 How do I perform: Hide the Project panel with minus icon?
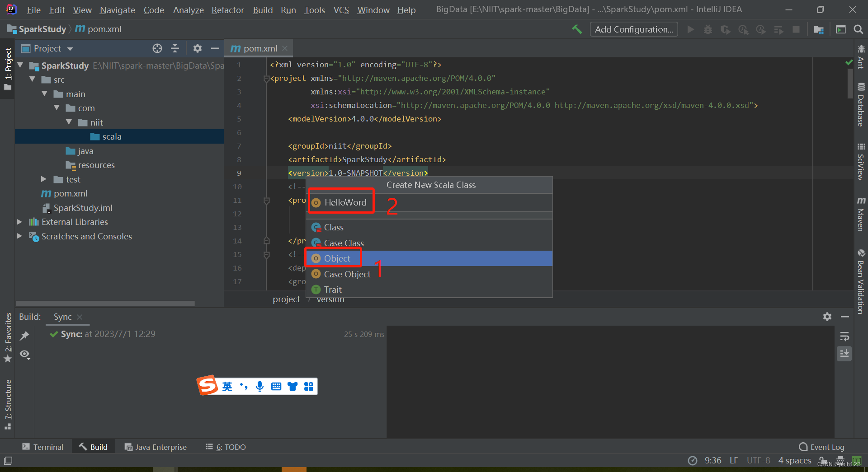click(x=215, y=48)
